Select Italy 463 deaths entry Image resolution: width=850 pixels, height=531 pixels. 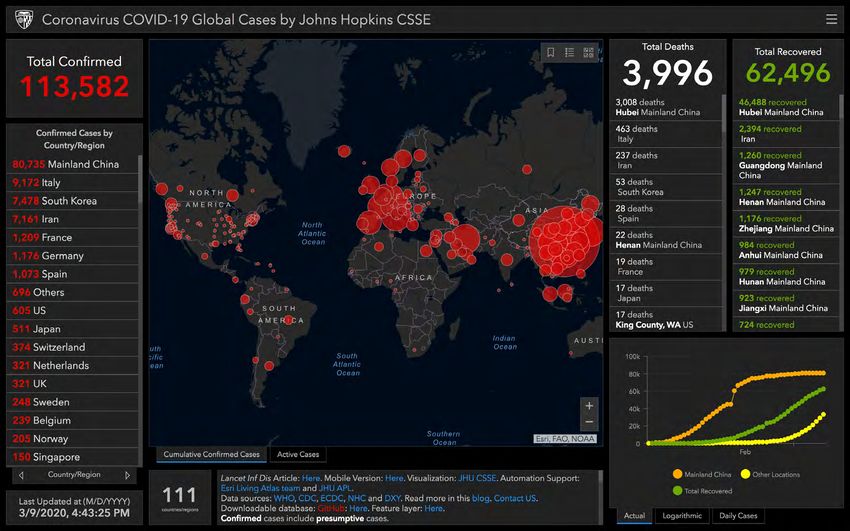[x=666, y=134]
